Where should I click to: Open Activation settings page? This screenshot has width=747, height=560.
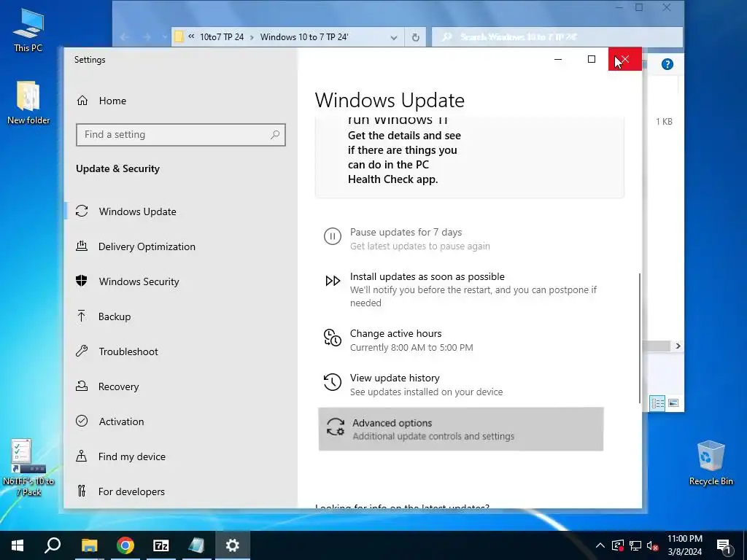[121, 421]
